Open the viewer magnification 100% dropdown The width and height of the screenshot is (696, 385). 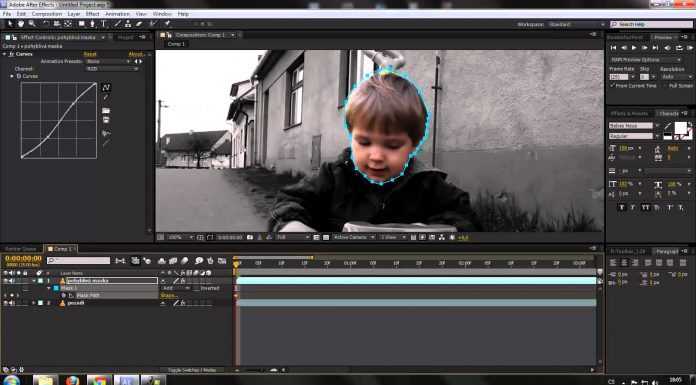point(181,238)
